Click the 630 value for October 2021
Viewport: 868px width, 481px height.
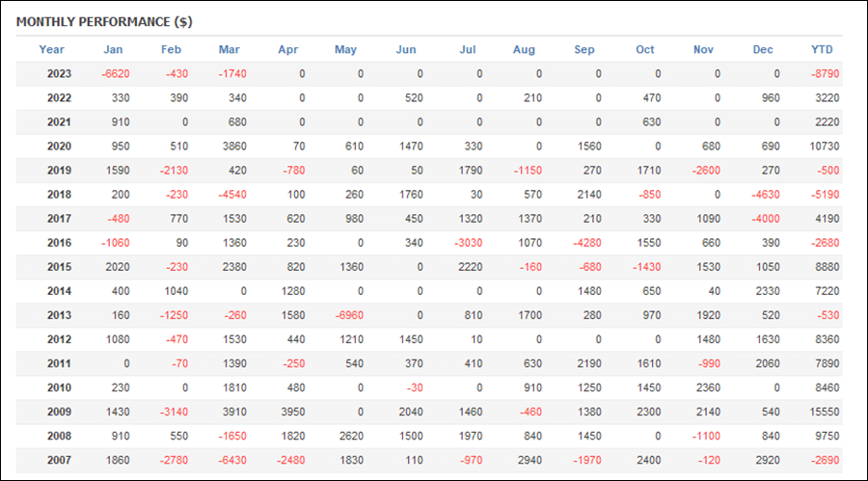[652, 121]
